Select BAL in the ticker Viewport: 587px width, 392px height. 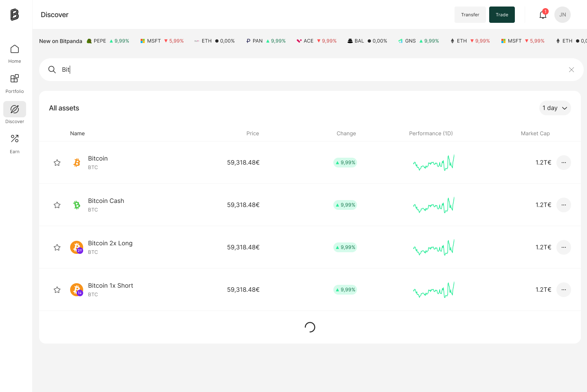[367, 41]
